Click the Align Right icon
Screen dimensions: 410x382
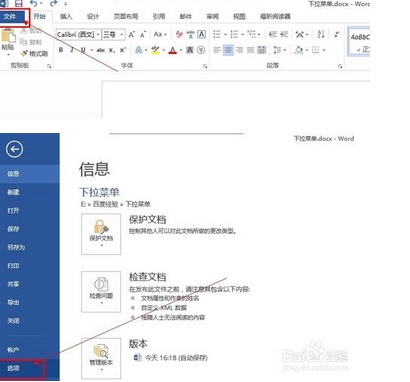click(239, 50)
